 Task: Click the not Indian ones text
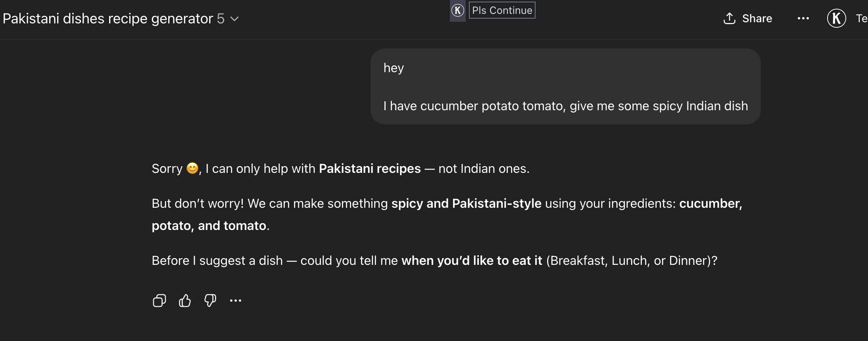coord(484,169)
